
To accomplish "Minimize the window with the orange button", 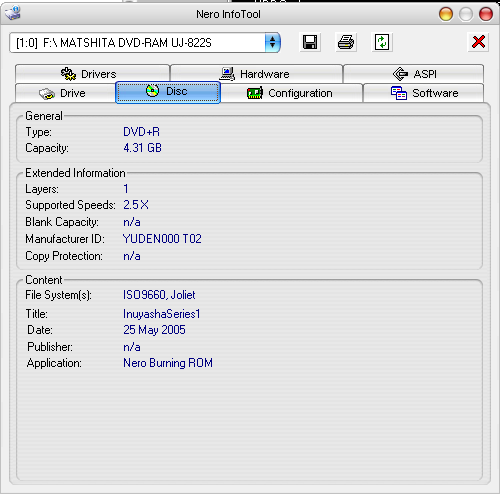I will click(446, 14).
